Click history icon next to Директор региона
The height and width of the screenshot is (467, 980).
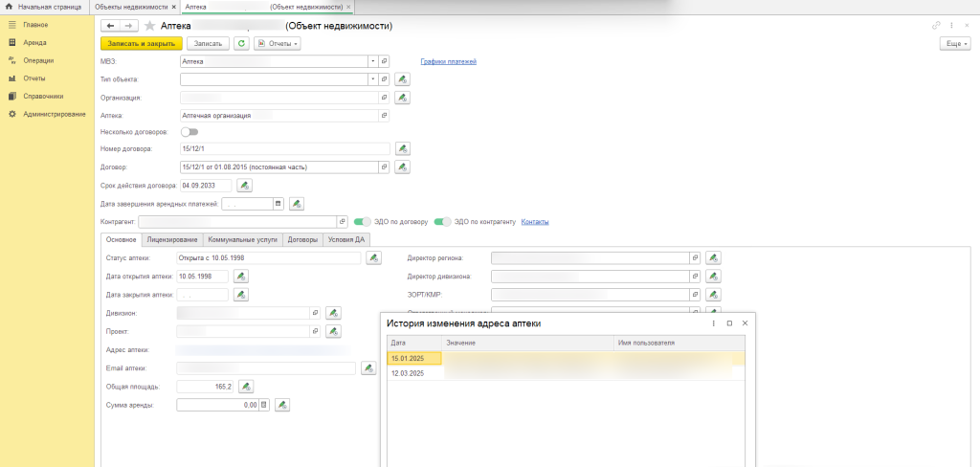coord(713,257)
